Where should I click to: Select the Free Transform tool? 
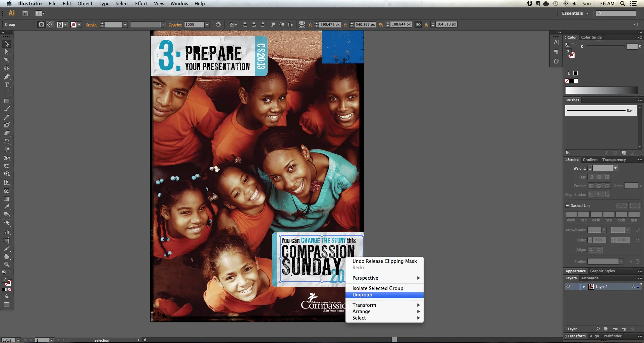(7, 166)
